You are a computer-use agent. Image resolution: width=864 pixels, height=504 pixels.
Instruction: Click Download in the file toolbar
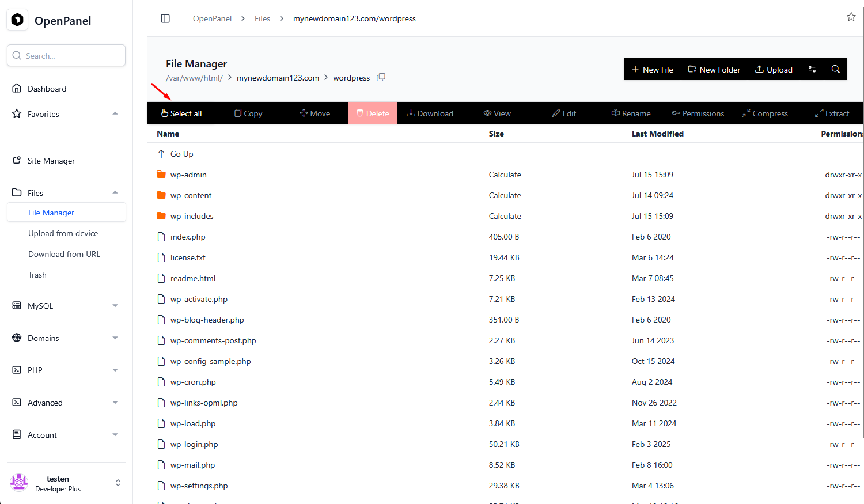click(x=430, y=113)
